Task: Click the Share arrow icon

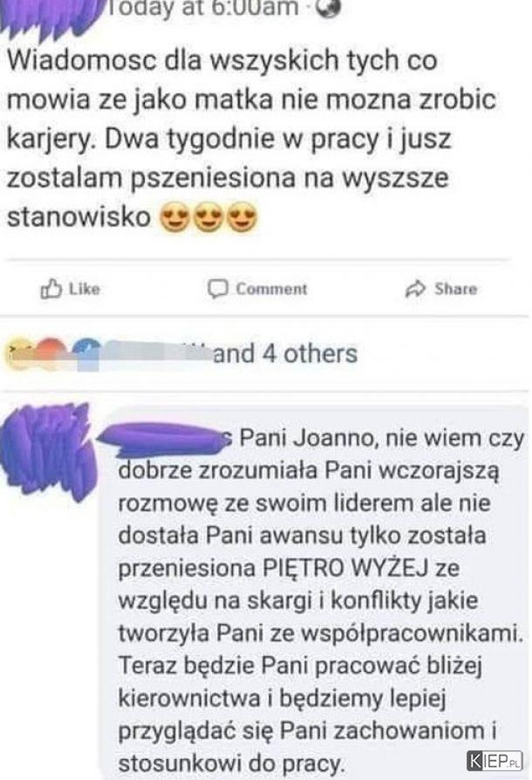Action: click(416, 289)
